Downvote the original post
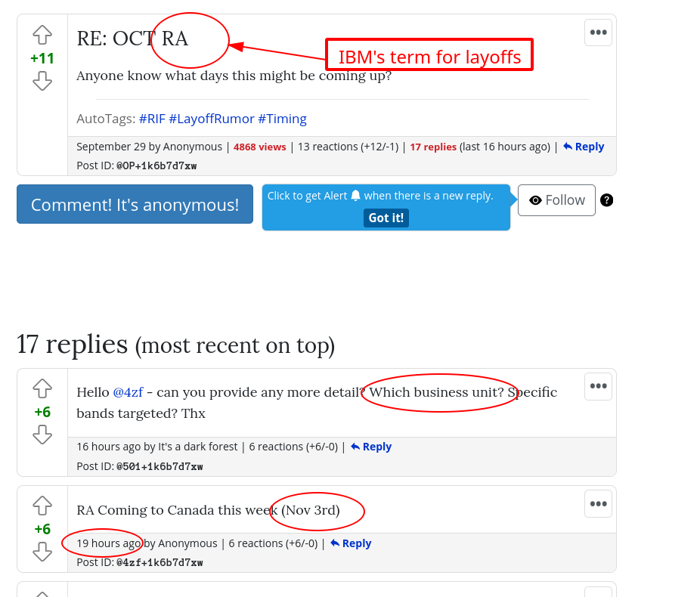The height and width of the screenshot is (597, 700). (42, 81)
